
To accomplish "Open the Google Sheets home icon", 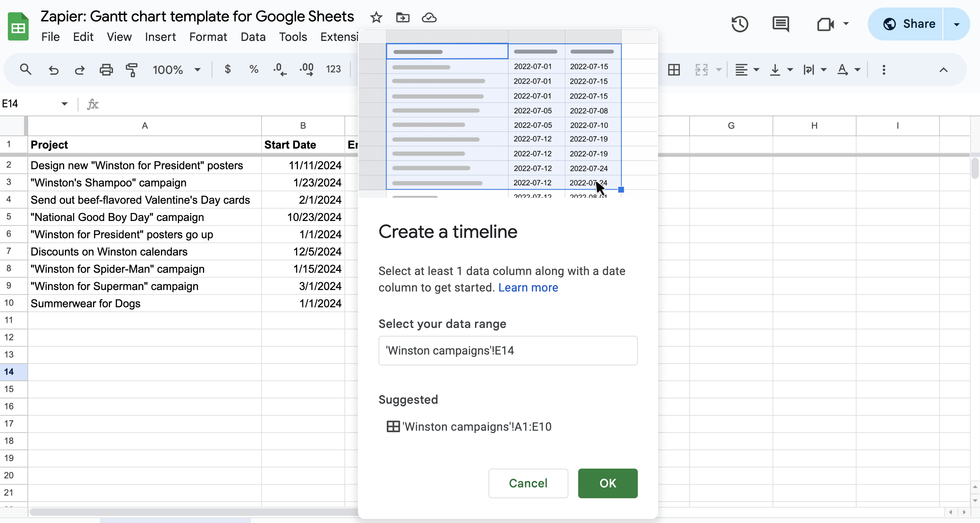I will click(18, 26).
